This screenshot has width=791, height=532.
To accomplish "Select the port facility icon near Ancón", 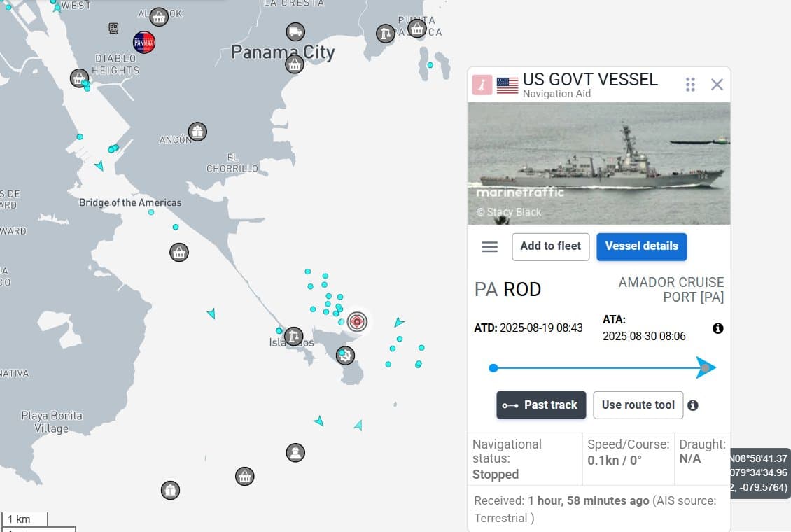I will [197, 131].
